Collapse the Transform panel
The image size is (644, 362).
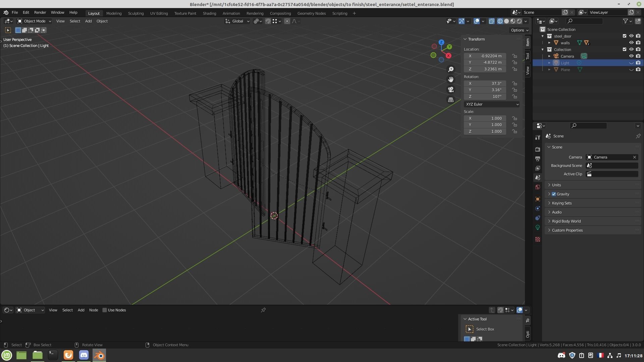coord(465,39)
